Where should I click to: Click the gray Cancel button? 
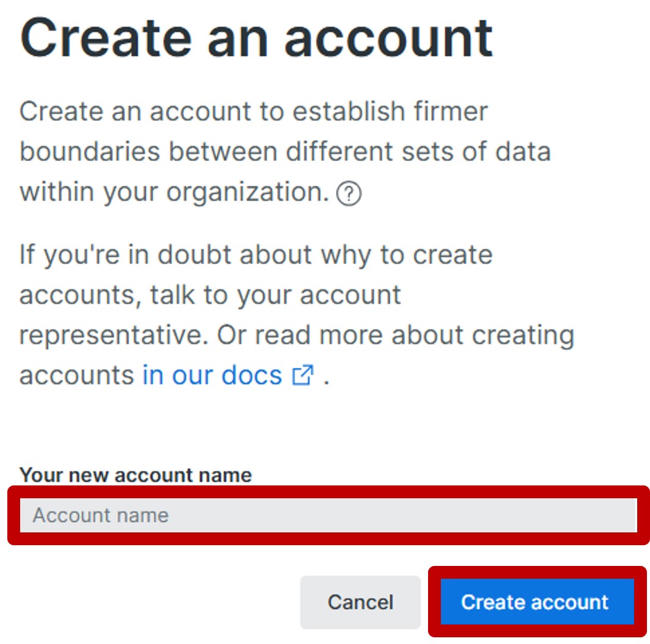click(360, 602)
